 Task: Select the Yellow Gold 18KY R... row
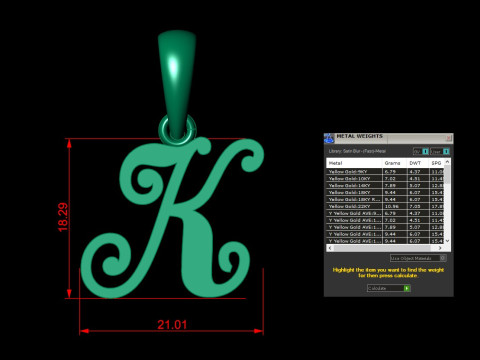click(x=385, y=199)
